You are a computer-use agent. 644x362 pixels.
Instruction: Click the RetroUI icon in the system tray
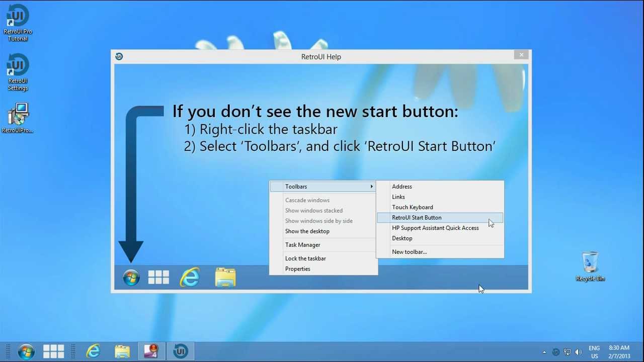[x=556, y=352]
